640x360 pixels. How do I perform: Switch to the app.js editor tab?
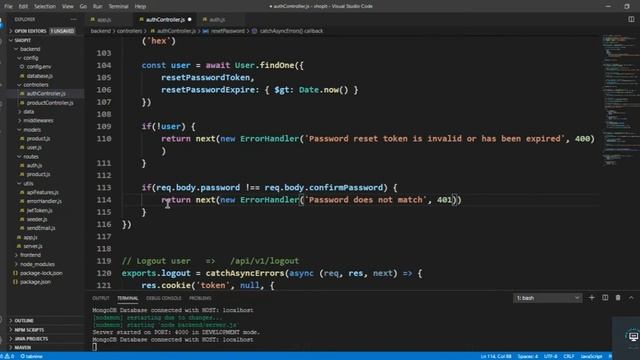pos(104,19)
